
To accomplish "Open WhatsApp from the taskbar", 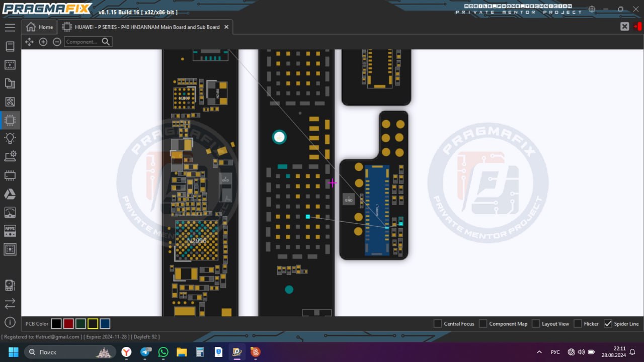I will click(x=163, y=352).
